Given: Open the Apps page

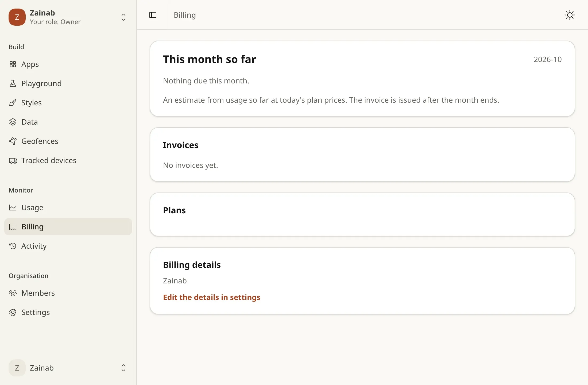Looking at the screenshot, I should click(x=68, y=64).
